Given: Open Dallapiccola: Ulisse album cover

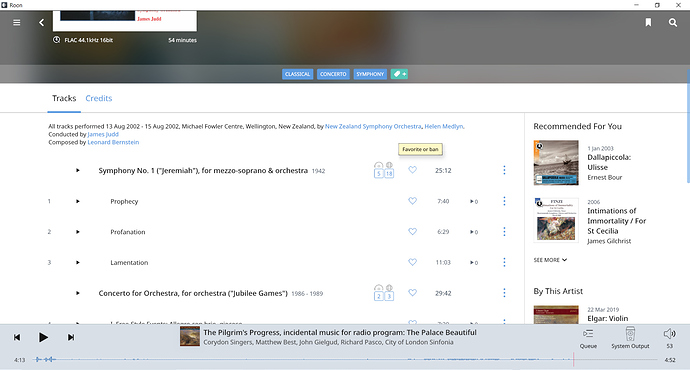Looking at the screenshot, I should tap(556, 163).
